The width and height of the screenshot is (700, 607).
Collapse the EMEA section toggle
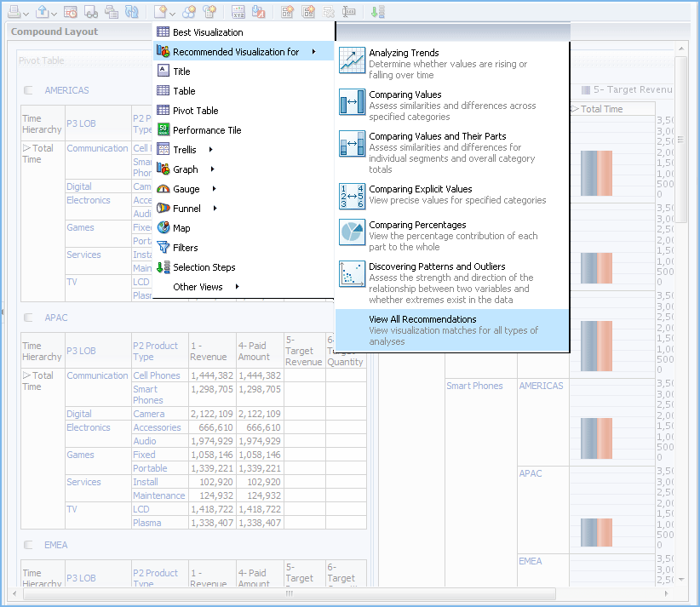(27, 545)
